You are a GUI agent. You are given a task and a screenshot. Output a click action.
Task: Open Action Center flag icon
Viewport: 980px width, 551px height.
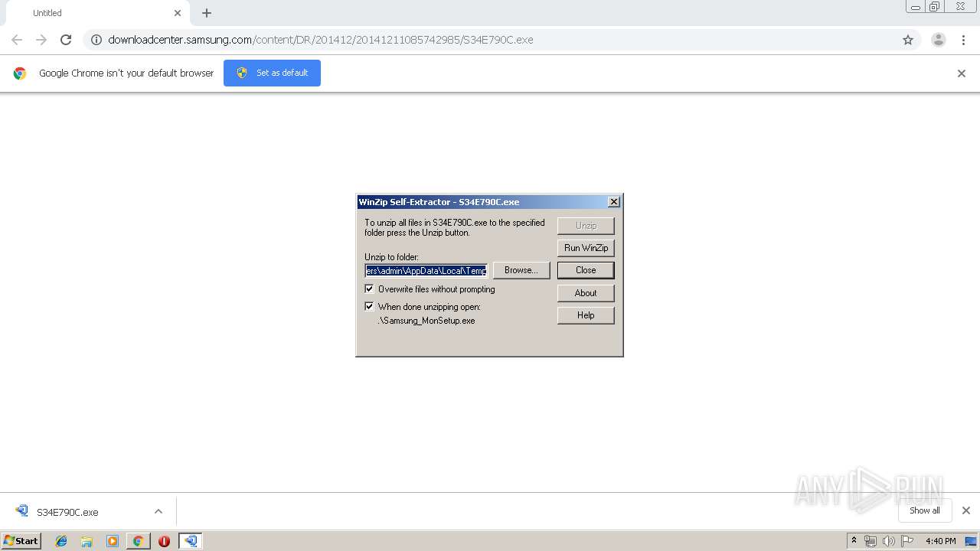[x=907, y=541]
